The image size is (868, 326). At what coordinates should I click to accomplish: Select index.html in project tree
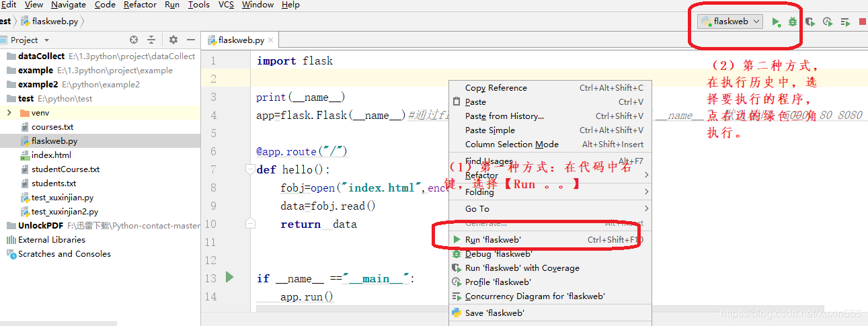tap(51, 155)
